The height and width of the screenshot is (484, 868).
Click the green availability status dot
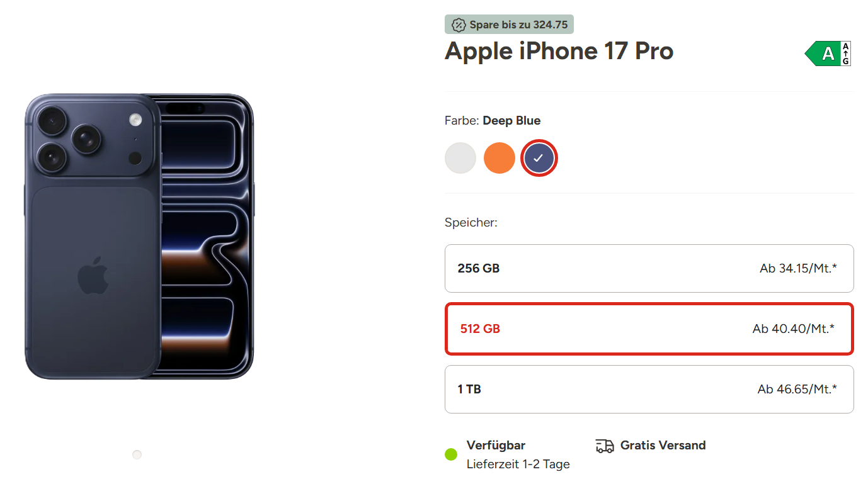tap(451, 454)
